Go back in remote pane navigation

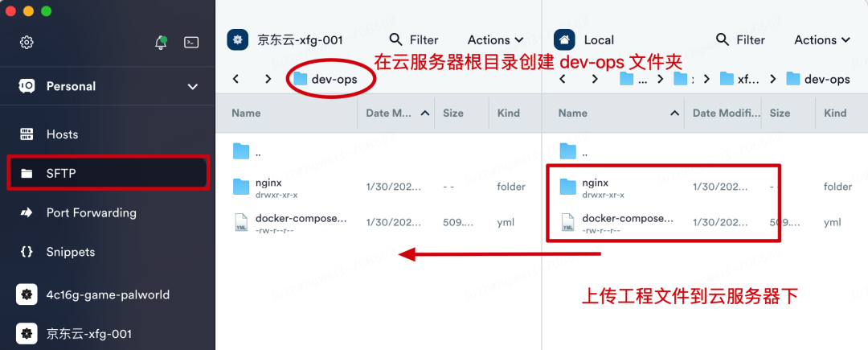pos(235,79)
